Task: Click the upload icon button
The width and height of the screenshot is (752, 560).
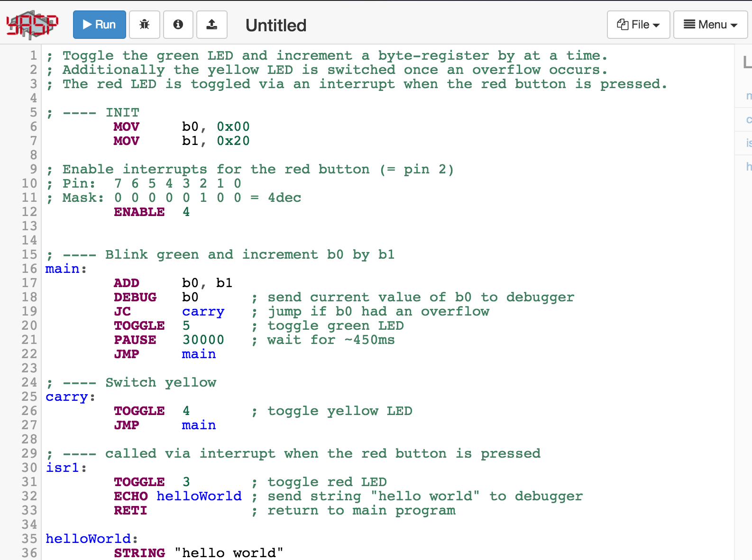Action: point(212,25)
